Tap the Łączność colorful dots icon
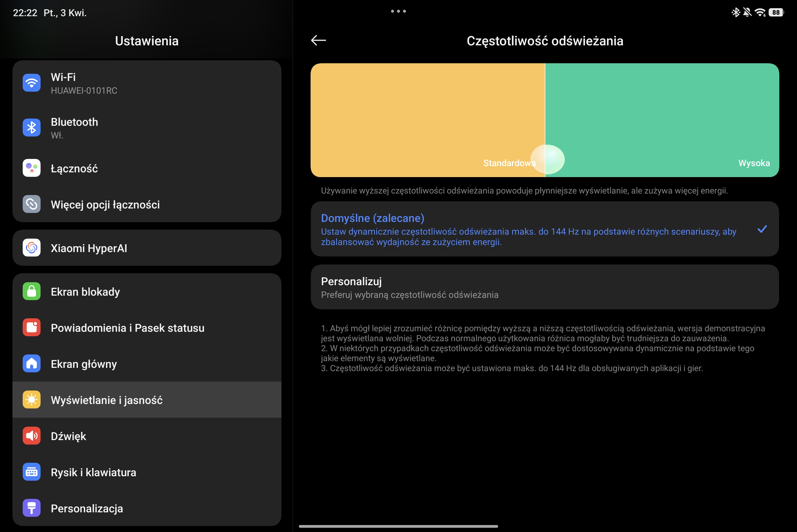The width and height of the screenshot is (797, 532). pos(32,168)
